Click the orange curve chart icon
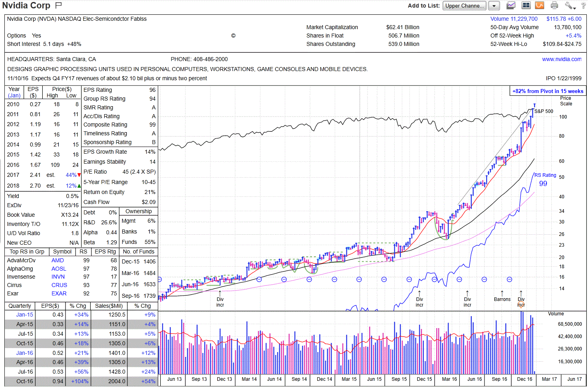 coord(540,6)
